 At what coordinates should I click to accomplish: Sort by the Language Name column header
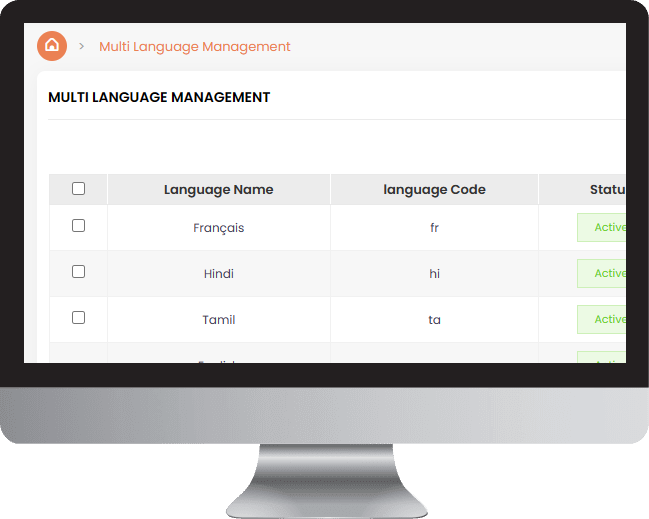click(218, 190)
